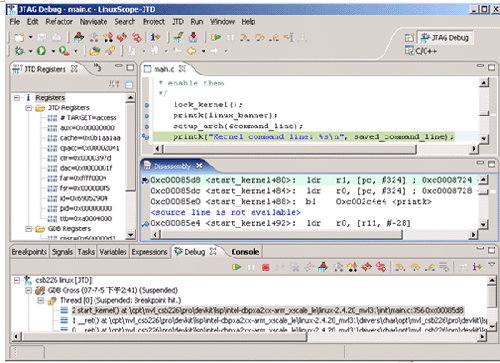Toggle breakpoint marker beside setup_arch line

point(147,127)
